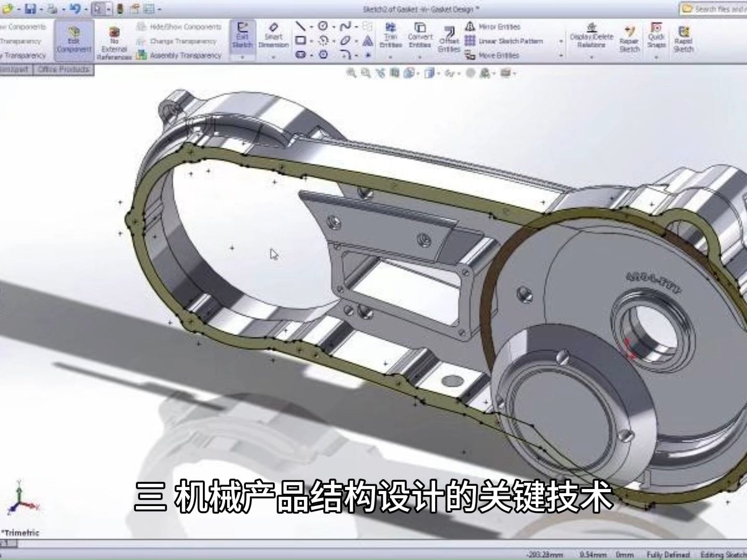Screen dimensions: 747x560
Task: Click Zoom to Fit icon in view toolbar
Action: [351, 74]
